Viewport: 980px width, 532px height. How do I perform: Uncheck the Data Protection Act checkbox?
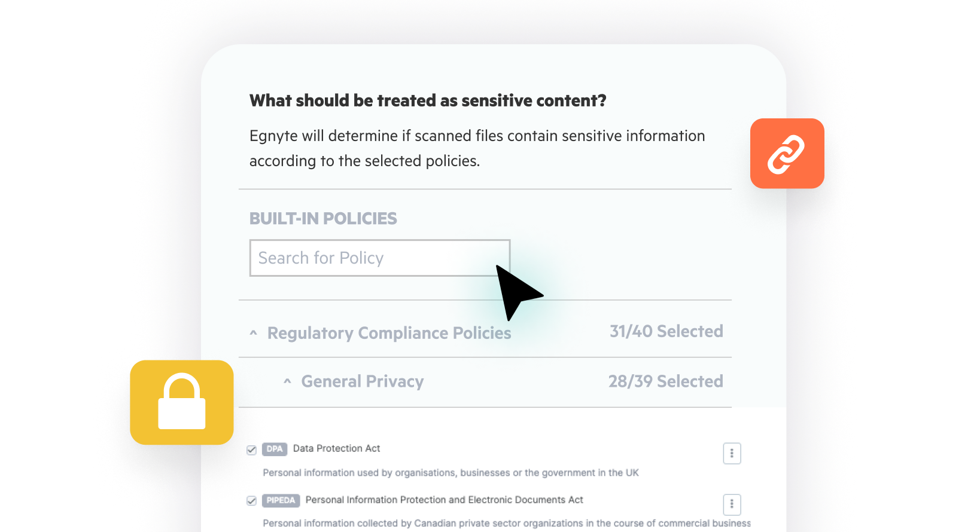(x=251, y=450)
